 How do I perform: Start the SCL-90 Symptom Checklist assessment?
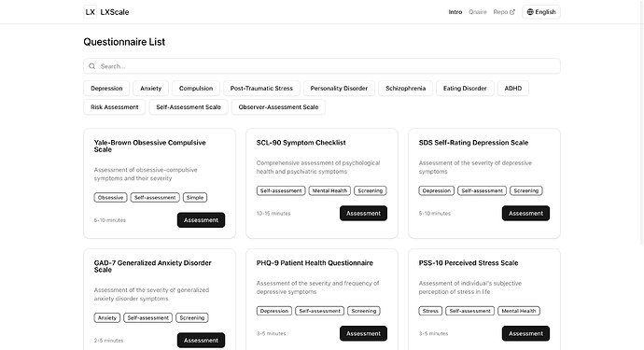[x=363, y=213]
